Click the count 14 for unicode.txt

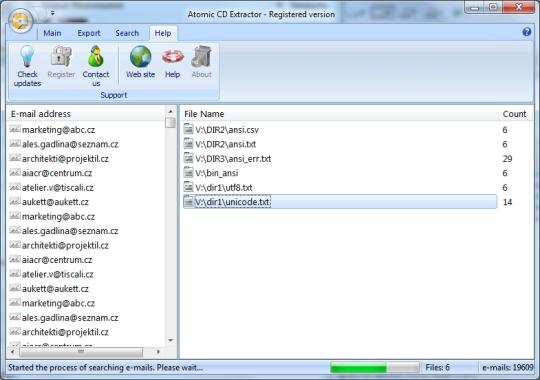(x=507, y=202)
